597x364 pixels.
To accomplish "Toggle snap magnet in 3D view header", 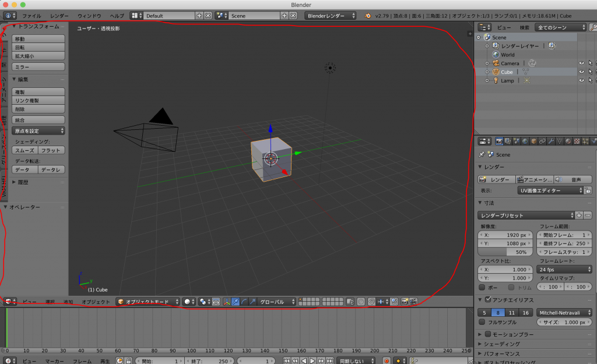I will (371, 302).
